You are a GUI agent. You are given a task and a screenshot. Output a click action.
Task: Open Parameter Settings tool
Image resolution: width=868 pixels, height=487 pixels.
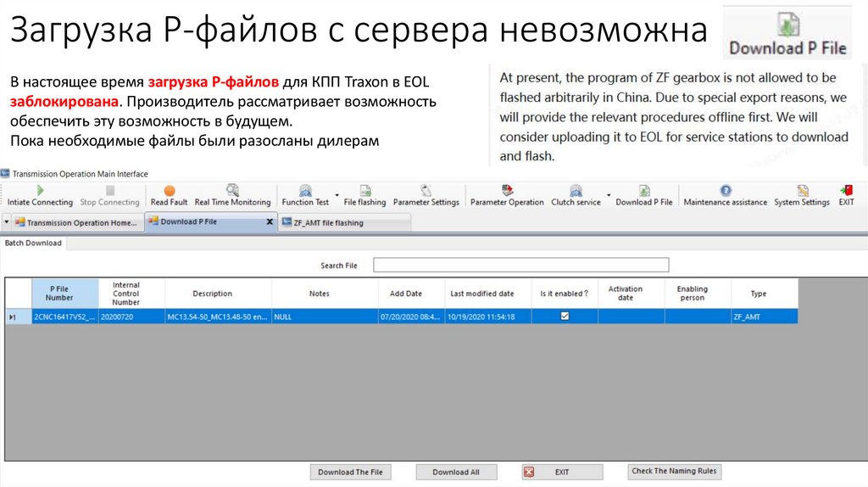coord(426,196)
